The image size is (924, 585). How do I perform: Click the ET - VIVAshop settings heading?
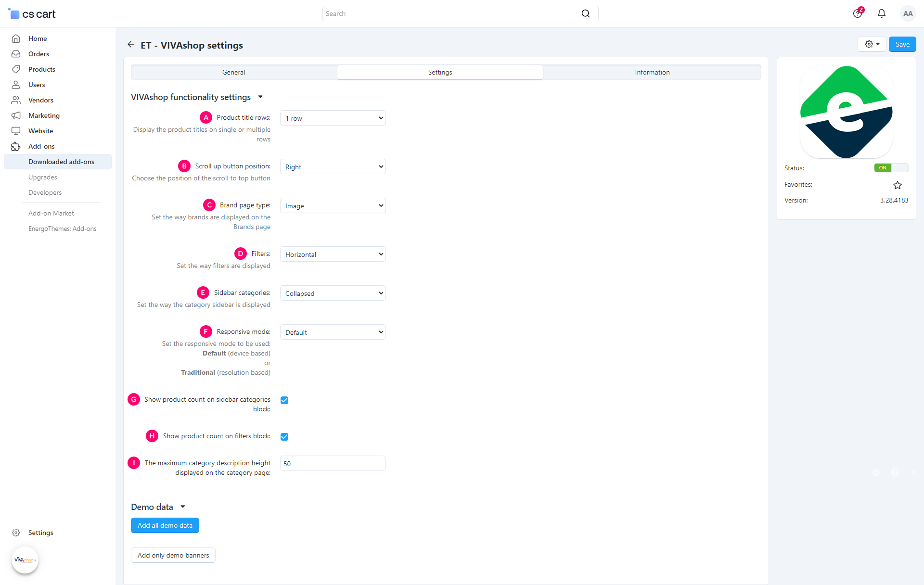(x=192, y=45)
